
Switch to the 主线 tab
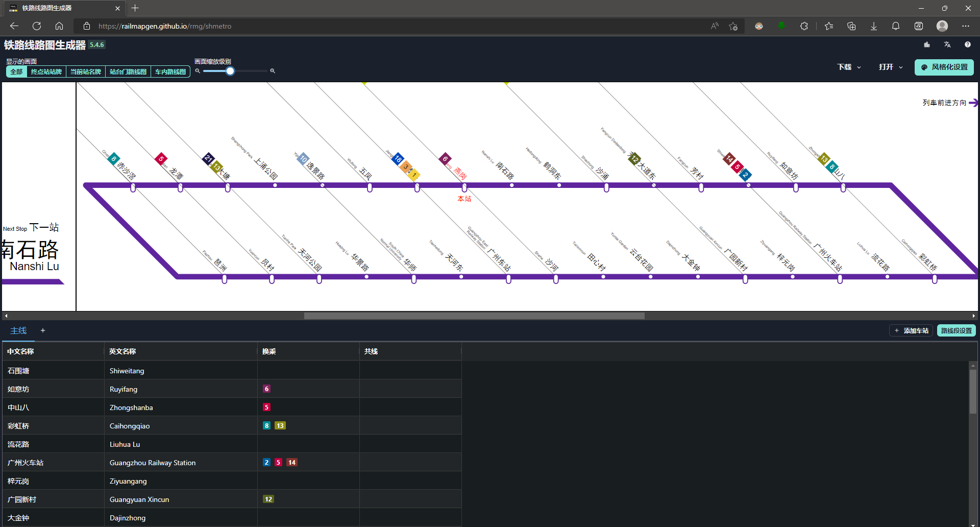[17, 330]
